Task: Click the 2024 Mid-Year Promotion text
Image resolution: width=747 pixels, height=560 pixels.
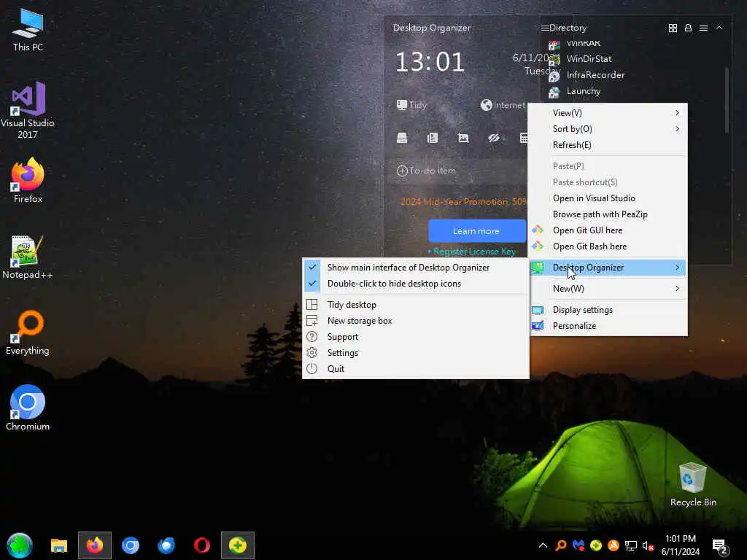Action: [x=463, y=202]
